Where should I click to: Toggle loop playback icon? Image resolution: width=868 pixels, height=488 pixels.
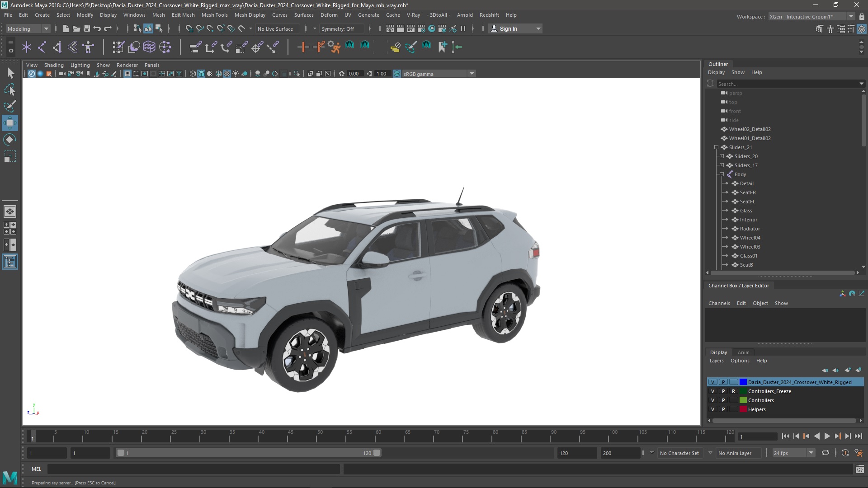826,453
